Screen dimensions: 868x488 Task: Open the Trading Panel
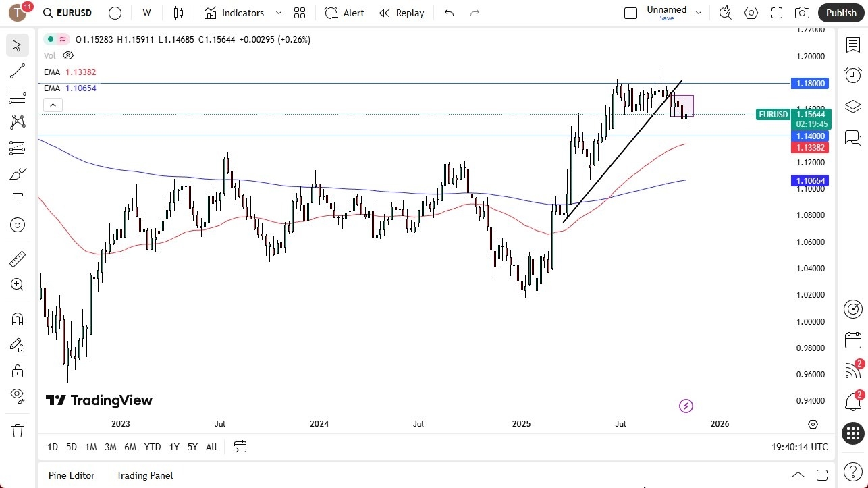coord(144,475)
